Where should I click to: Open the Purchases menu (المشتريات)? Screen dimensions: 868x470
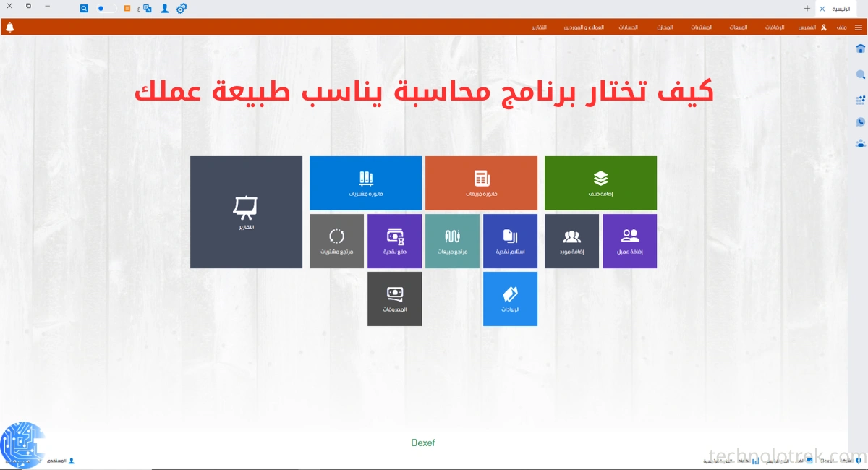[x=701, y=27]
